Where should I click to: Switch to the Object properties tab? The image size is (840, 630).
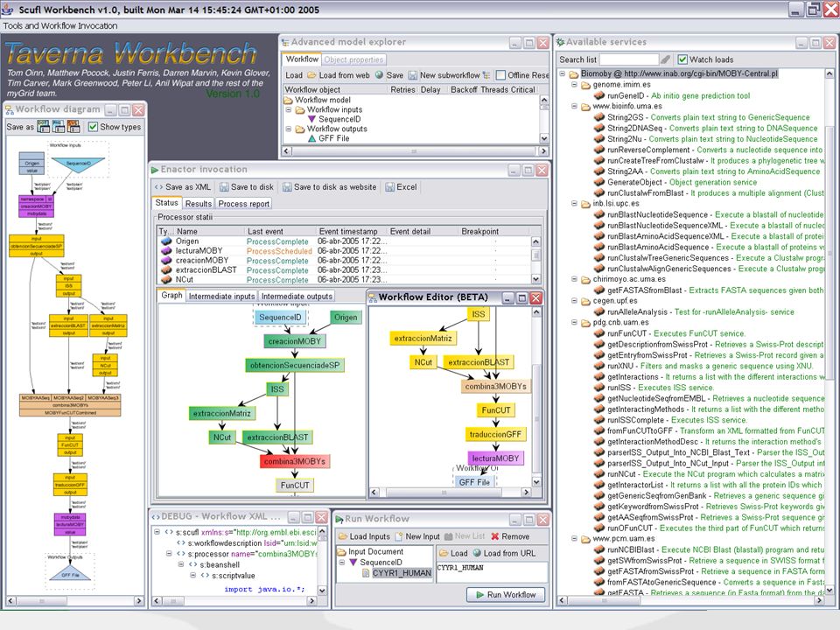coord(353,60)
